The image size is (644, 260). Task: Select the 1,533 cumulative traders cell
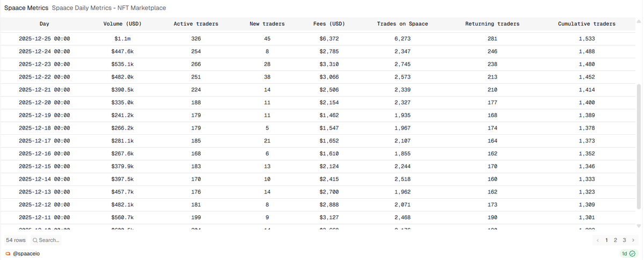pyautogui.click(x=587, y=39)
